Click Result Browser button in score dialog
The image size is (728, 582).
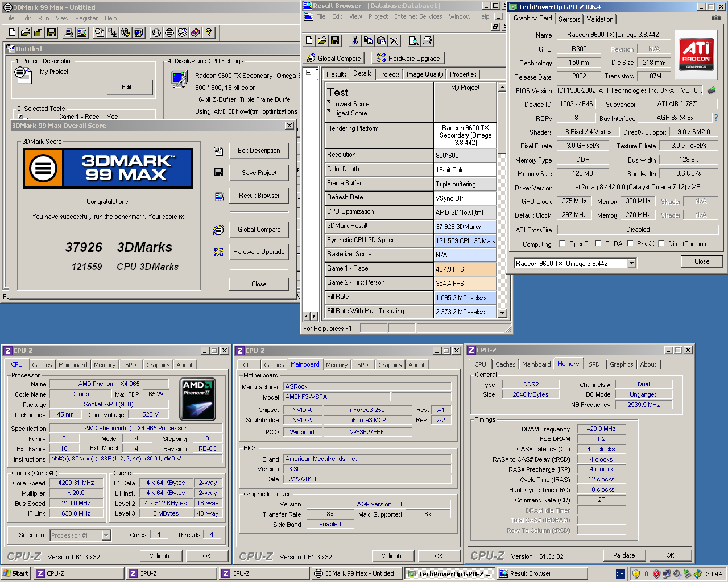tap(259, 196)
